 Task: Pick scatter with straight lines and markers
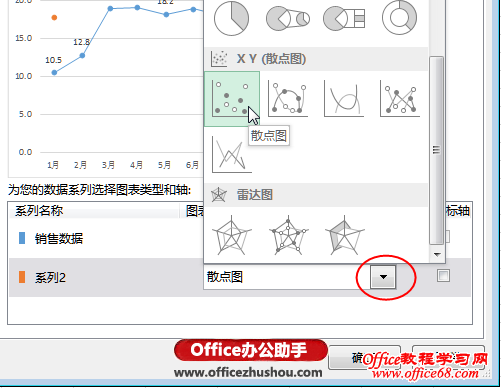[400, 99]
